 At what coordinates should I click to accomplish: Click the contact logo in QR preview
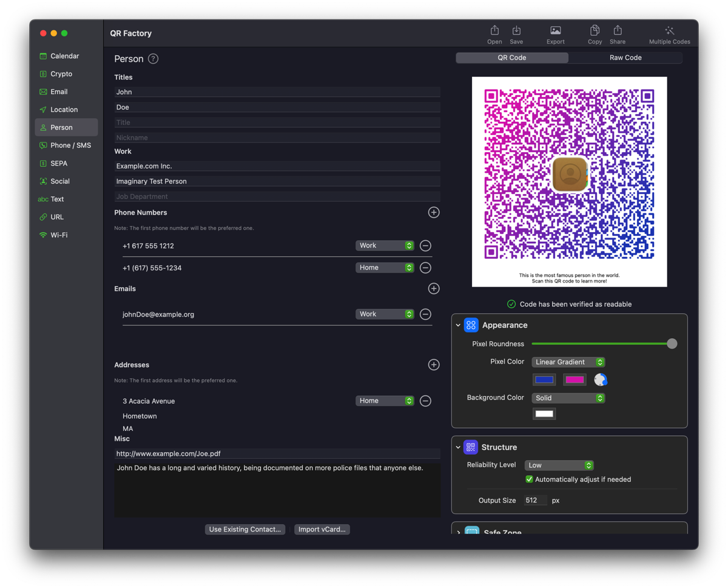[570, 174]
